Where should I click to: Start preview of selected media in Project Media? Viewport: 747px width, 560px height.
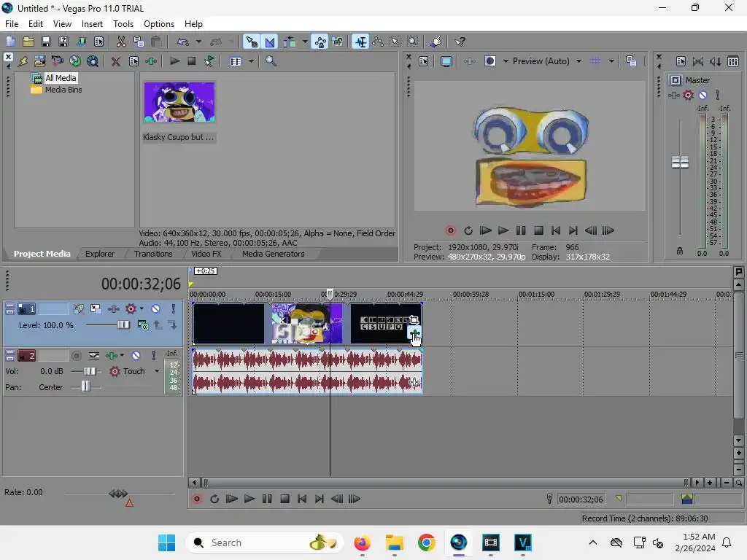point(174,61)
